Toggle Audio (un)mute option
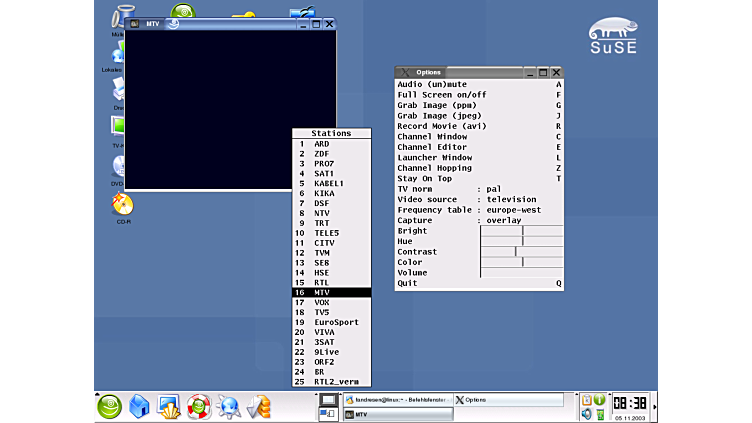Viewport: 752px width, 423px height. coord(430,84)
